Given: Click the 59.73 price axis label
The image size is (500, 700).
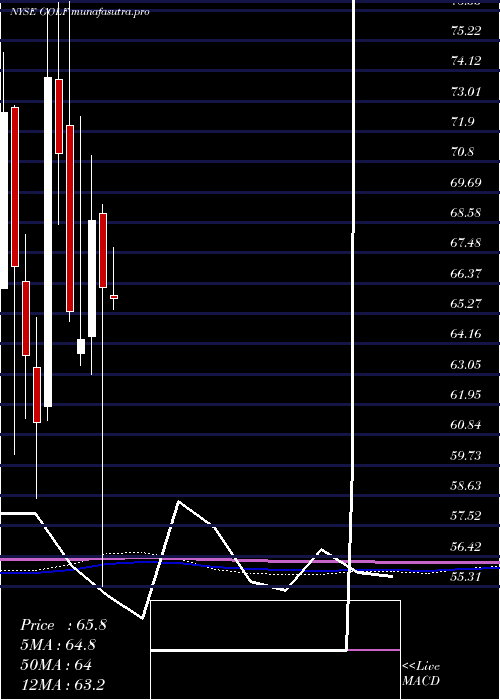Looking at the screenshot, I should [466, 456].
